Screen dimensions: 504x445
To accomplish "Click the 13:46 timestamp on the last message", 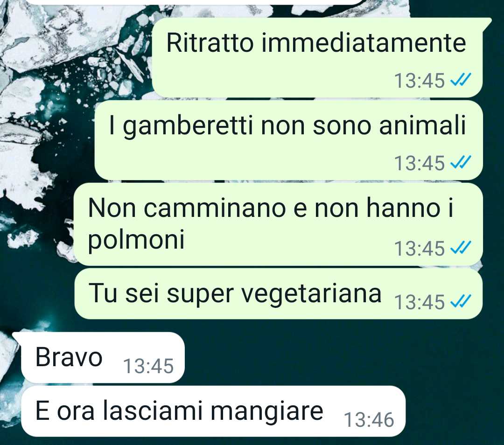I will pyautogui.click(x=369, y=420).
